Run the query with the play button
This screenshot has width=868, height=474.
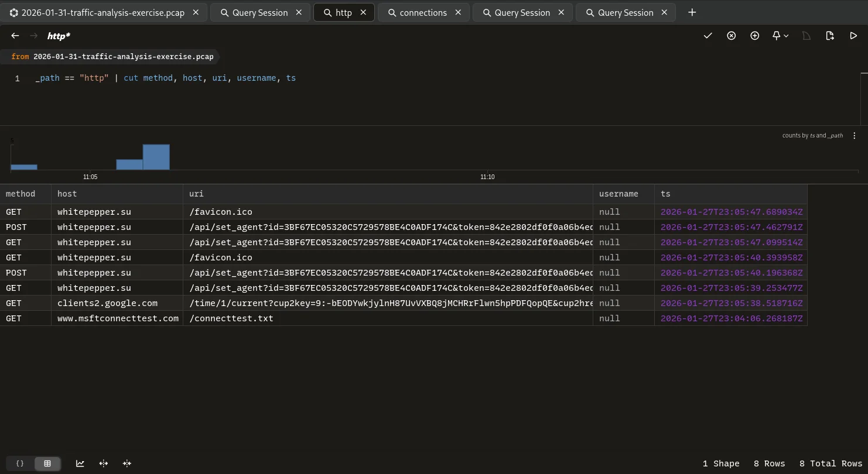point(853,36)
